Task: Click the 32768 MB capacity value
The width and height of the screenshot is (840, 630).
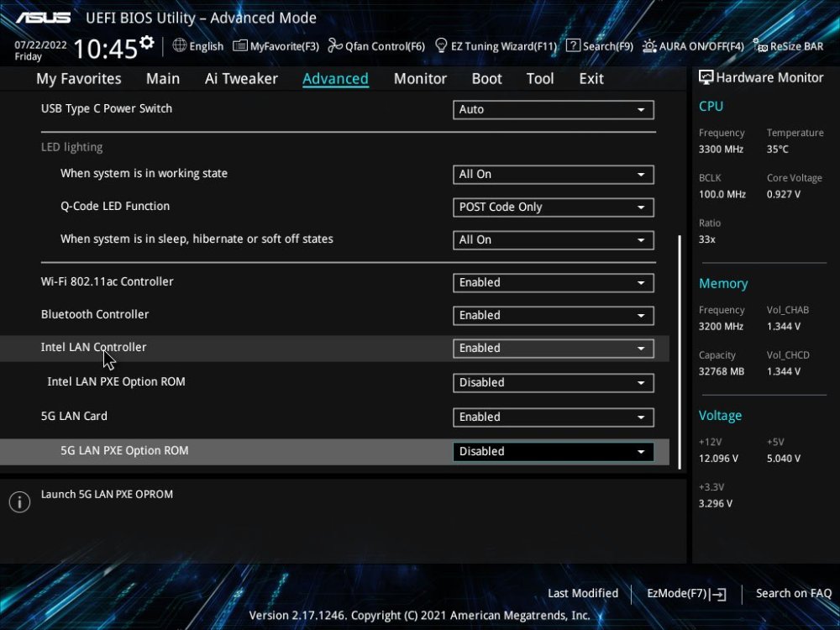Action: (721, 372)
